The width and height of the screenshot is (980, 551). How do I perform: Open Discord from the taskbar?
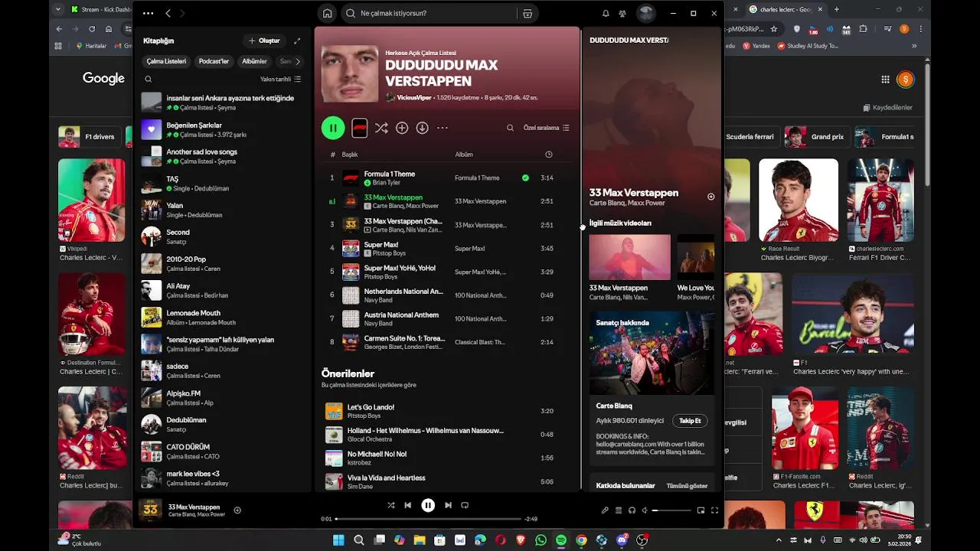tap(622, 540)
